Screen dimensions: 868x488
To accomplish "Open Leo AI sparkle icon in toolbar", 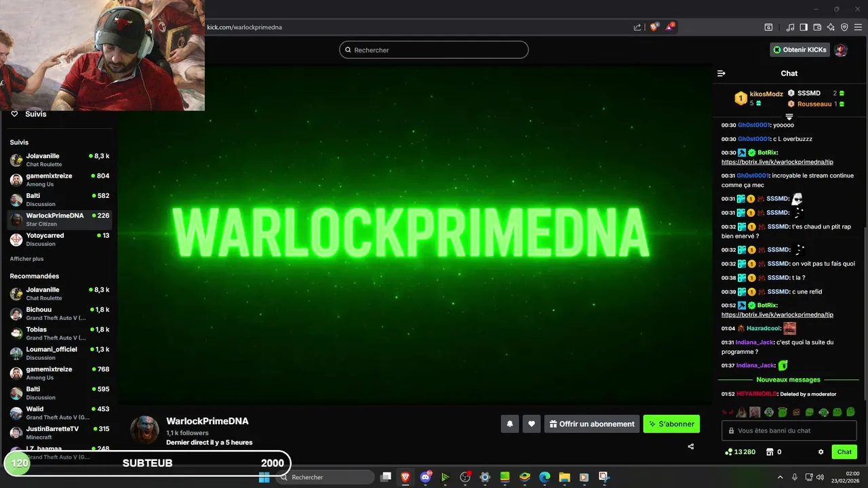I will 831,27.
